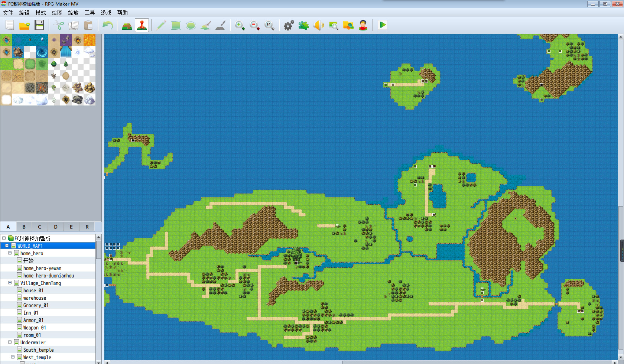Collapse the West_temple tree node
The height and width of the screenshot is (364, 624).
(x=13, y=357)
